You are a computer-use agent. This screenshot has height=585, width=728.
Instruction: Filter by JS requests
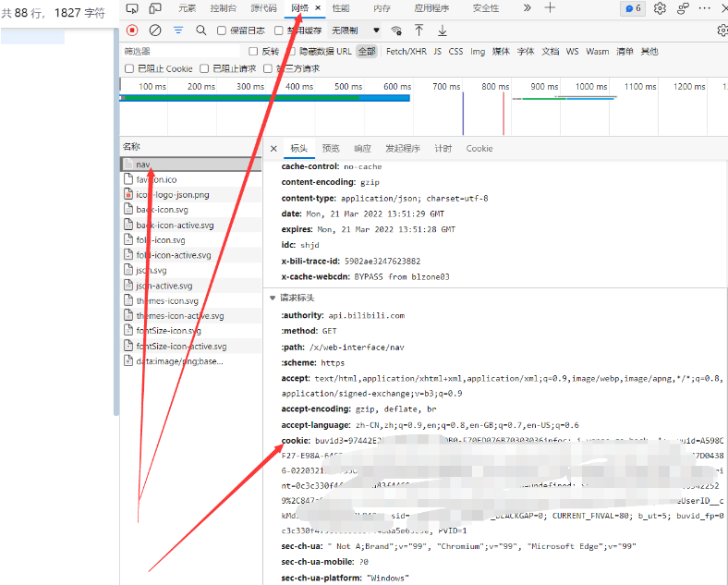[x=437, y=52]
